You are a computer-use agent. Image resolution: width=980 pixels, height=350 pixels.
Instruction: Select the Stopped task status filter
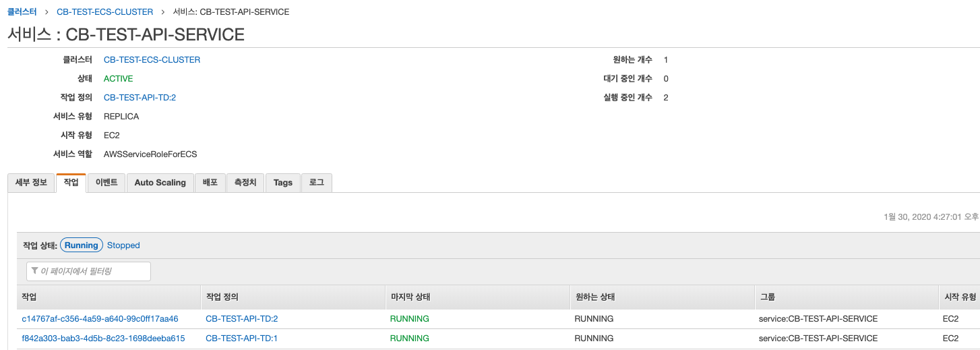(x=123, y=245)
